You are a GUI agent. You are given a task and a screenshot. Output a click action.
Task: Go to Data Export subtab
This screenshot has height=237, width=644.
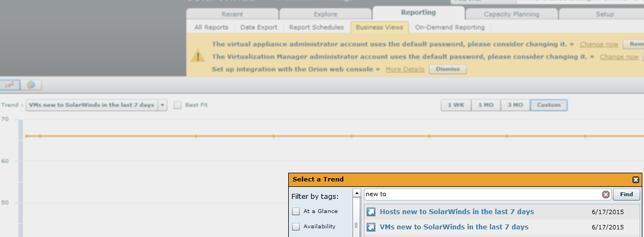click(x=259, y=27)
